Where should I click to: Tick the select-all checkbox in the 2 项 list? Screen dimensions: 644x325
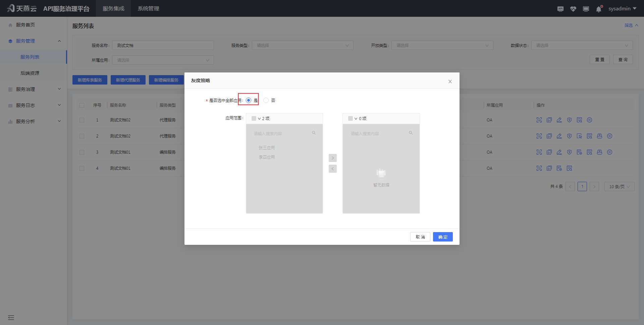254,118
